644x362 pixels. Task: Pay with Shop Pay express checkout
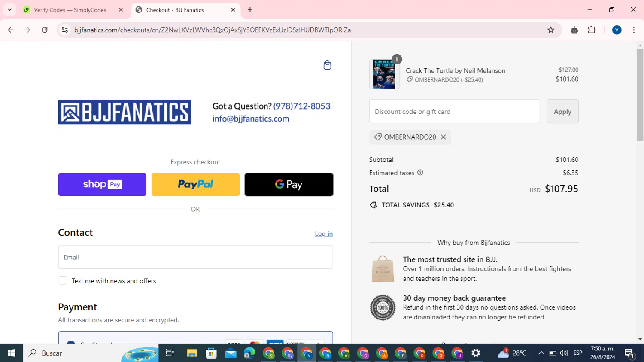point(102,185)
